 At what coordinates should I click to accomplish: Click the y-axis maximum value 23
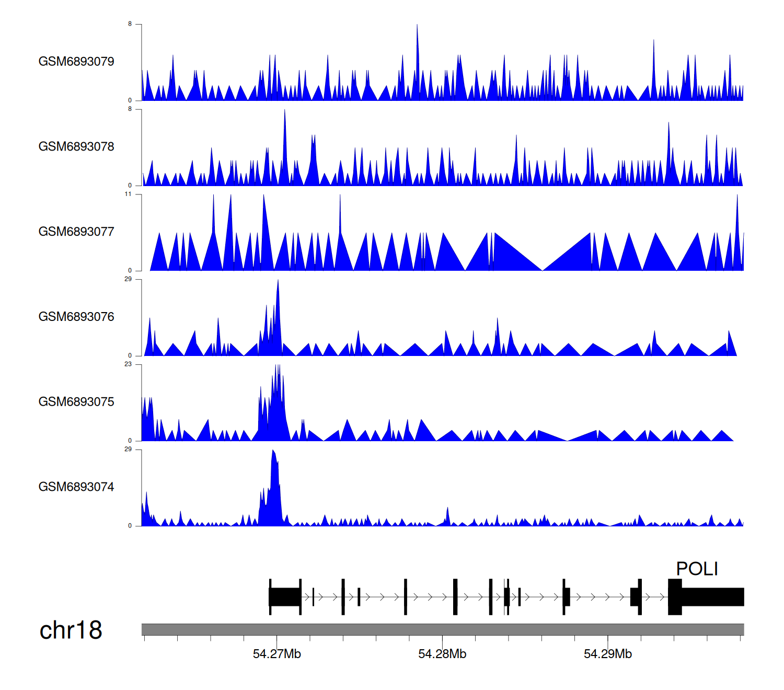coord(128,364)
